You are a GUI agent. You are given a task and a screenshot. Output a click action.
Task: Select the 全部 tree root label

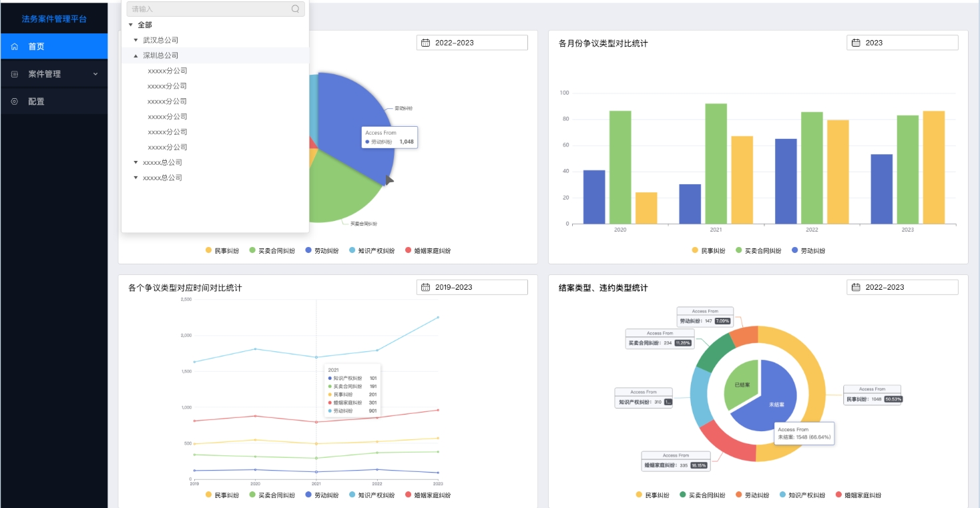pyautogui.click(x=145, y=25)
